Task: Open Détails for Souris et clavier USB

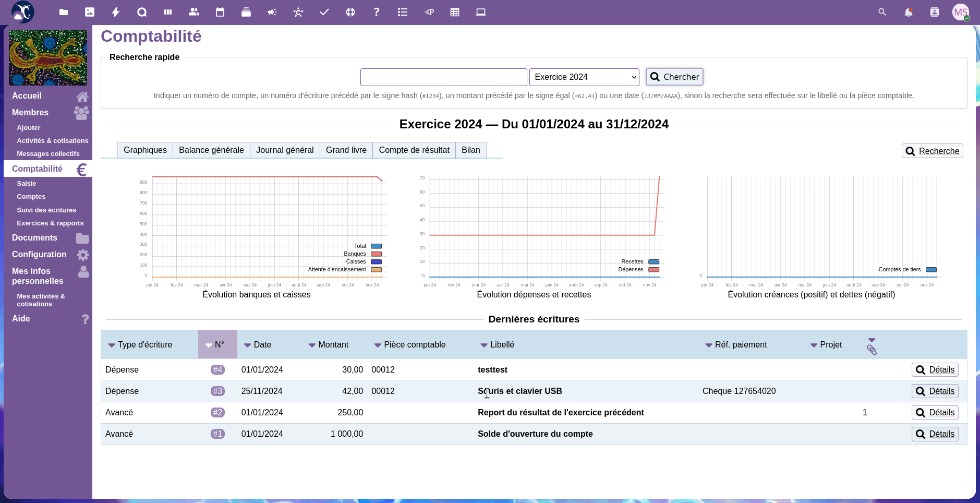Action: (935, 391)
